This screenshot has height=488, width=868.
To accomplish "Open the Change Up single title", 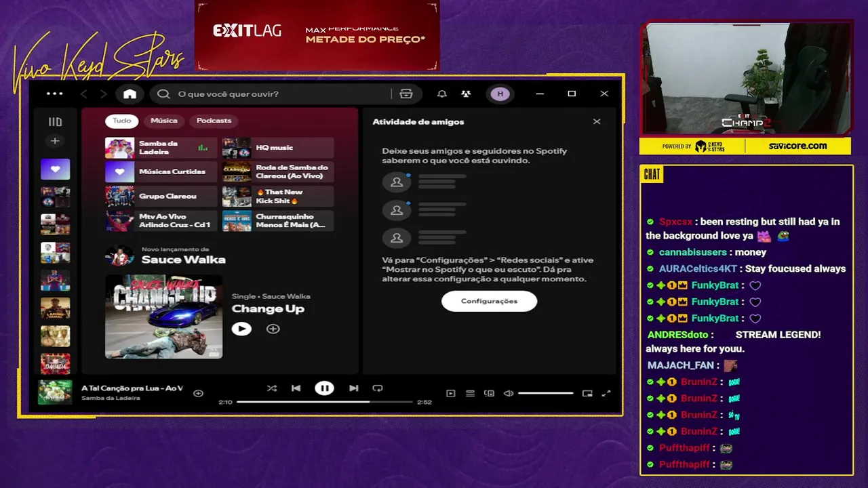I will click(x=268, y=309).
